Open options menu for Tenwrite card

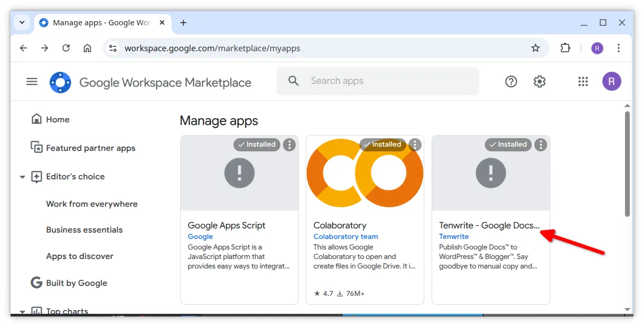pos(541,145)
